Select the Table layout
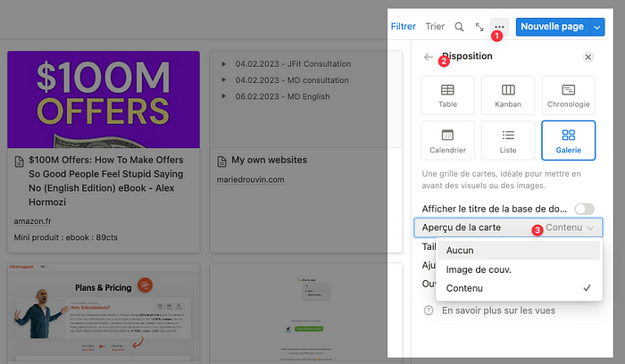625x364 pixels. coord(447,95)
